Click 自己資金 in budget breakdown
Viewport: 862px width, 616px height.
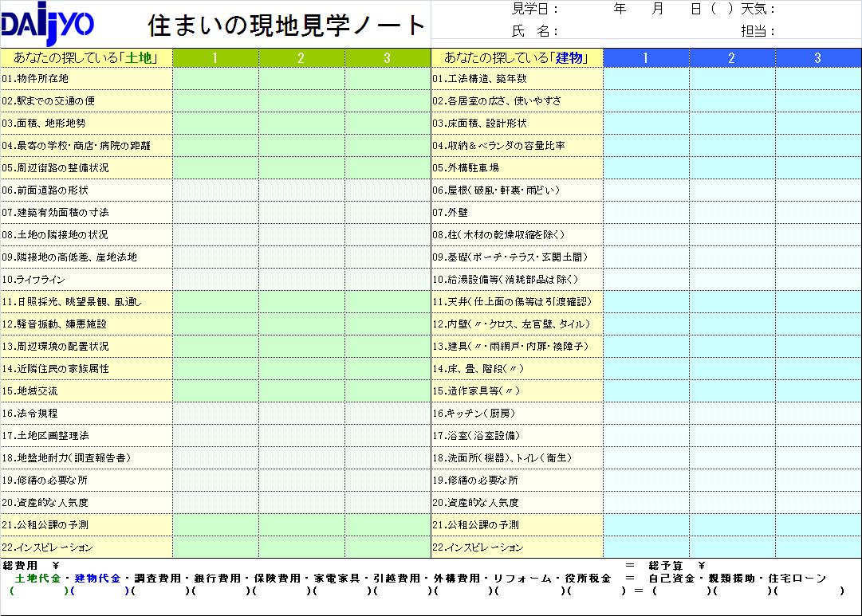[671, 578]
